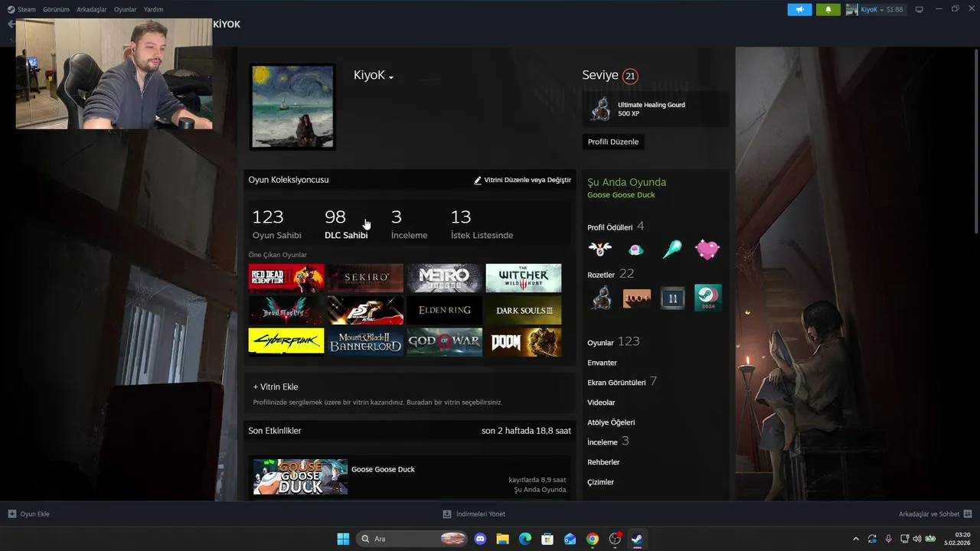Click the winged bone profile award icon
The height and width of the screenshot is (551, 980).
point(600,249)
